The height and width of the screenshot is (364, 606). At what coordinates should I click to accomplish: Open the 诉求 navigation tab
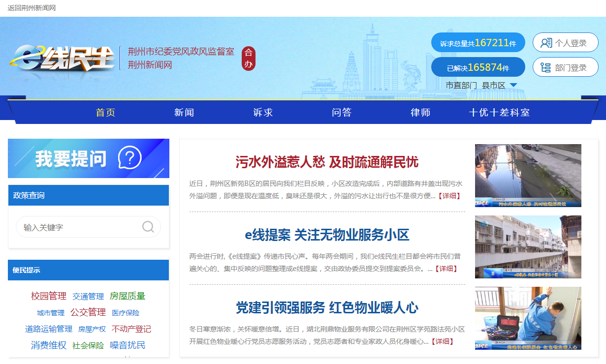point(263,113)
